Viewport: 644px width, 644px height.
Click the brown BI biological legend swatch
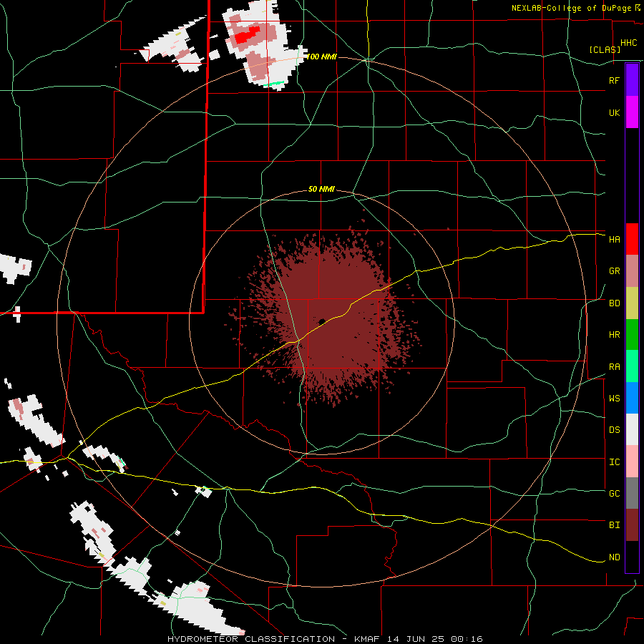[632, 525]
